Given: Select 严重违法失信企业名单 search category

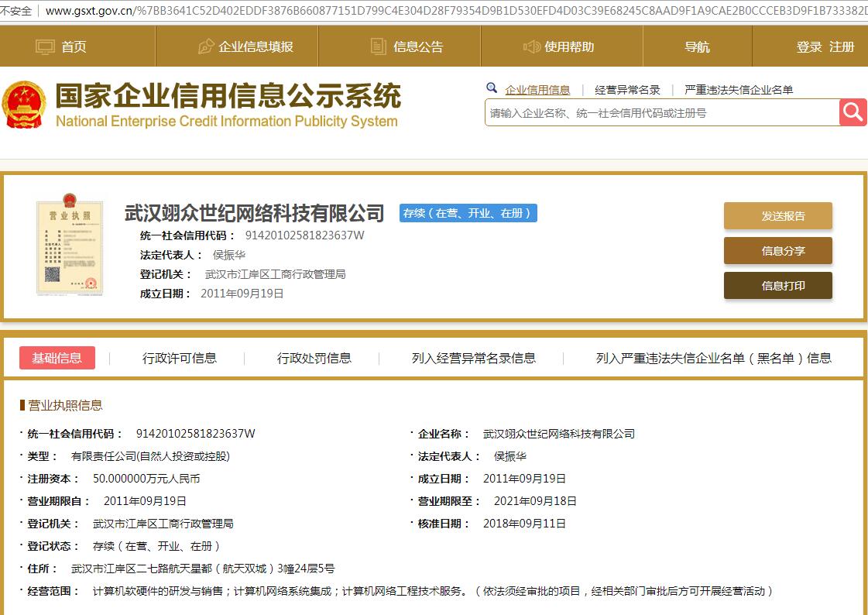Looking at the screenshot, I should 739,90.
